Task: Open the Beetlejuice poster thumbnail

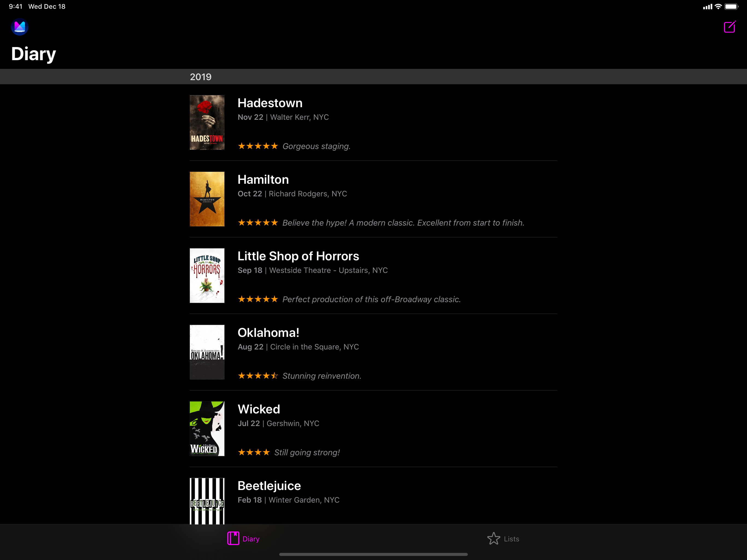Action: pos(207,501)
